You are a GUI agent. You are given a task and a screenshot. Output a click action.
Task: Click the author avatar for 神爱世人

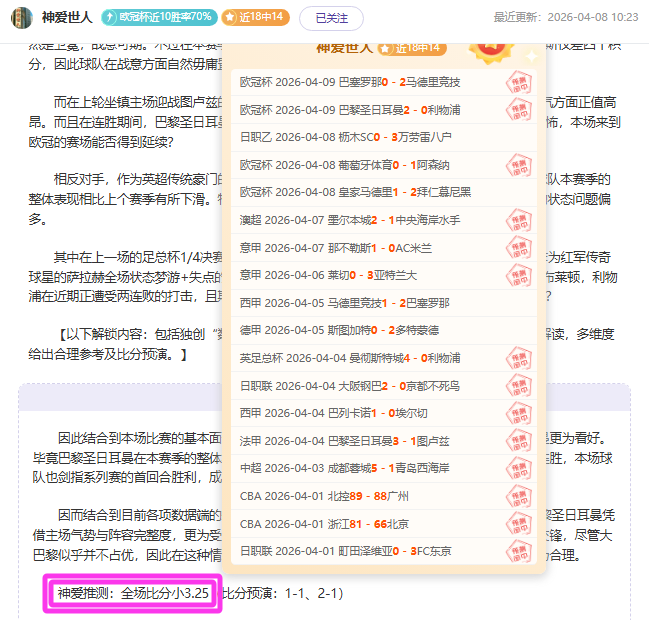21,17
